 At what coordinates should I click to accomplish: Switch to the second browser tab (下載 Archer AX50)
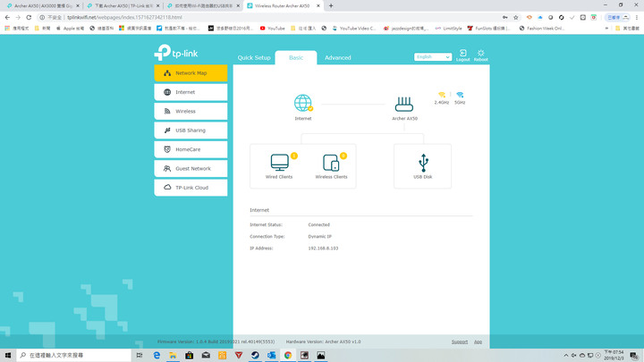123,5
